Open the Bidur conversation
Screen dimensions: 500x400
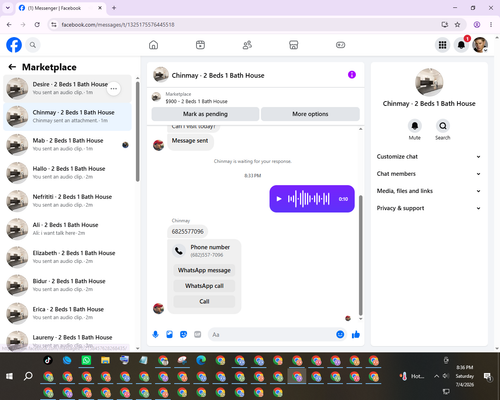coord(67,285)
